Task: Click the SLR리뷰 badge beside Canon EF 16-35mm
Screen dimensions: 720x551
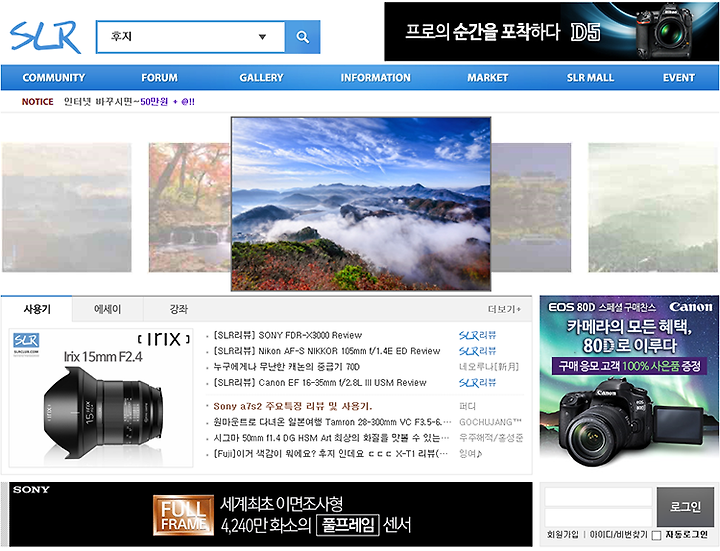Action: click(x=478, y=382)
